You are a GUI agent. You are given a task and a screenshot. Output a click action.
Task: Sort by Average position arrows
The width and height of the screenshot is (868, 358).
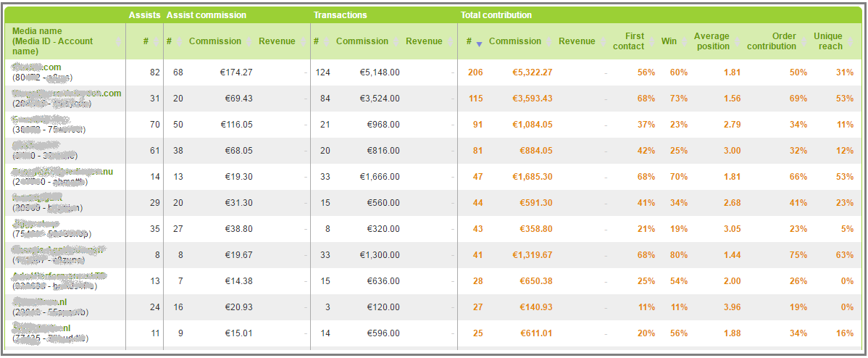[x=738, y=41]
